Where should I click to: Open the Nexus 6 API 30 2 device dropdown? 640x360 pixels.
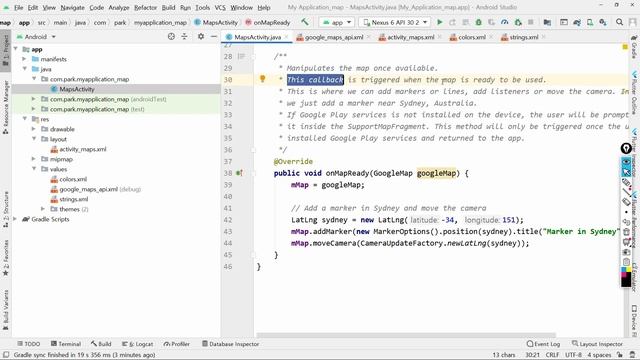pyautogui.click(x=394, y=22)
